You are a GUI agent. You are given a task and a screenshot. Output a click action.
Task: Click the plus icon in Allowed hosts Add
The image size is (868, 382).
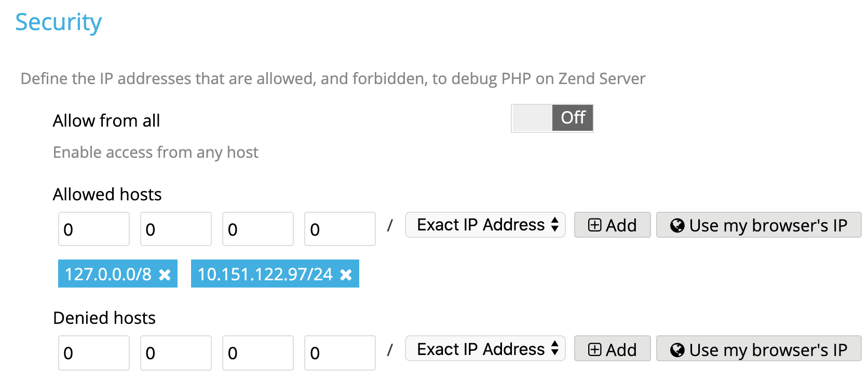point(594,225)
